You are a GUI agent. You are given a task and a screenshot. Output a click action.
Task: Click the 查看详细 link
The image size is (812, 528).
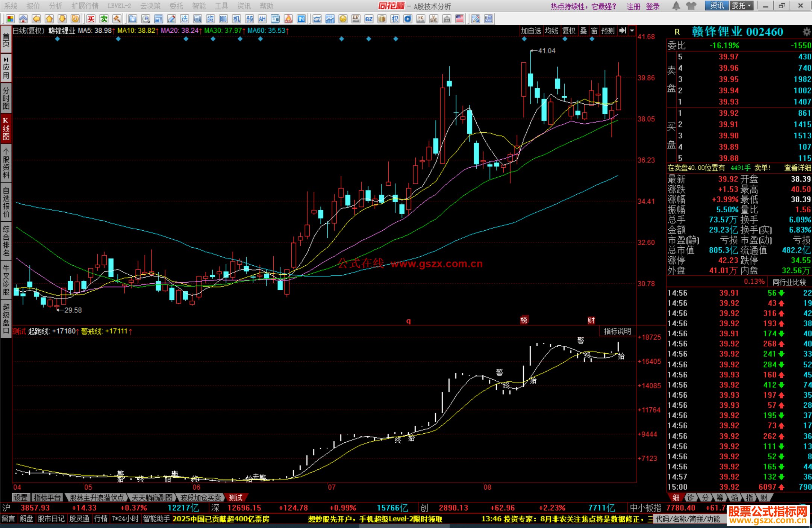coord(797,168)
